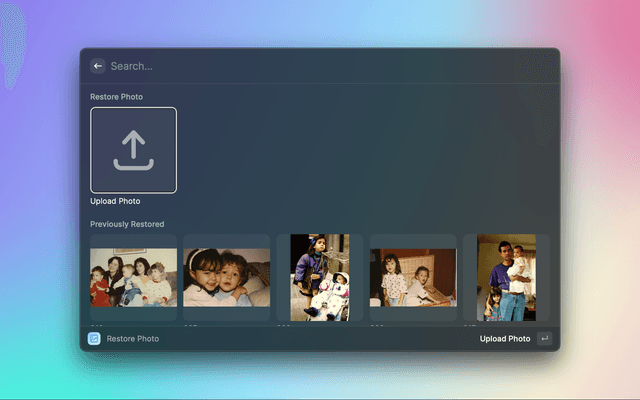The width and height of the screenshot is (640, 400).
Task: Click the Previously Restored section heading
Action: [x=127, y=224]
